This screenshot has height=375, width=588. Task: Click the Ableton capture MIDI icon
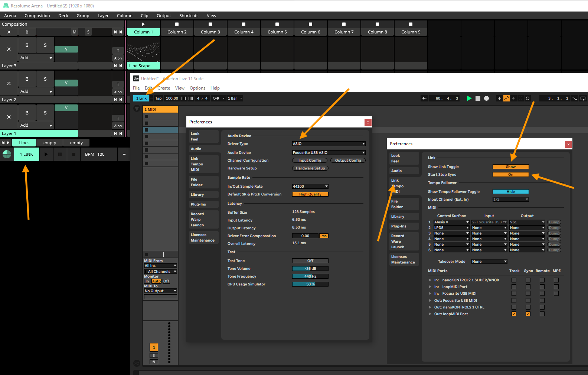[x=520, y=98]
